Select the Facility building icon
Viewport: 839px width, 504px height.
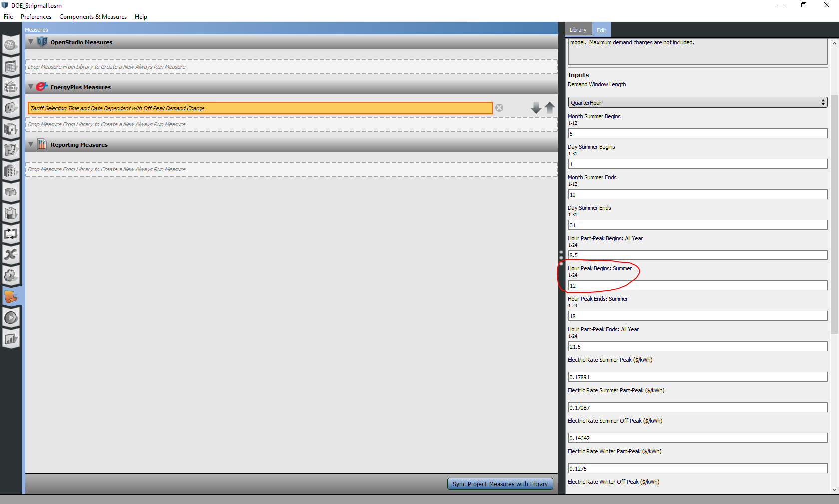point(11,171)
